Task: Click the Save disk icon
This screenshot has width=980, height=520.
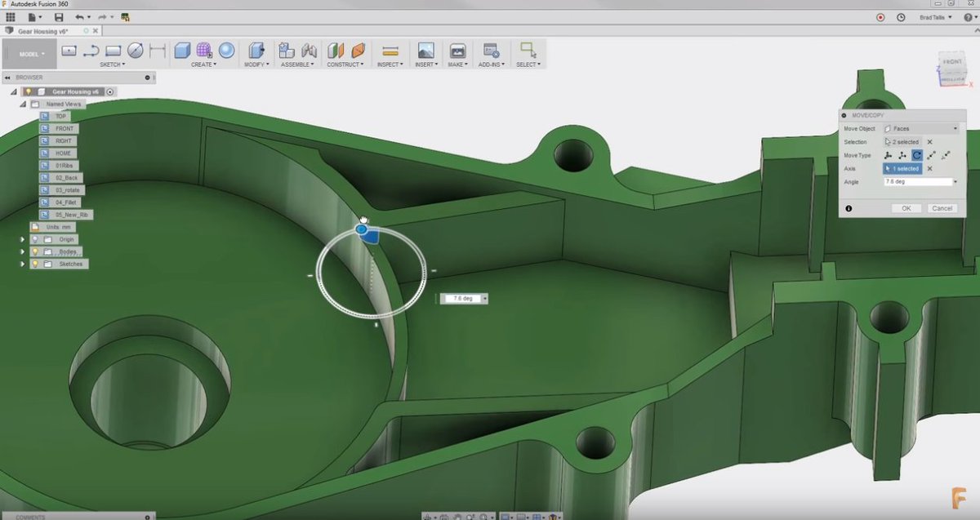Action: [x=59, y=16]
